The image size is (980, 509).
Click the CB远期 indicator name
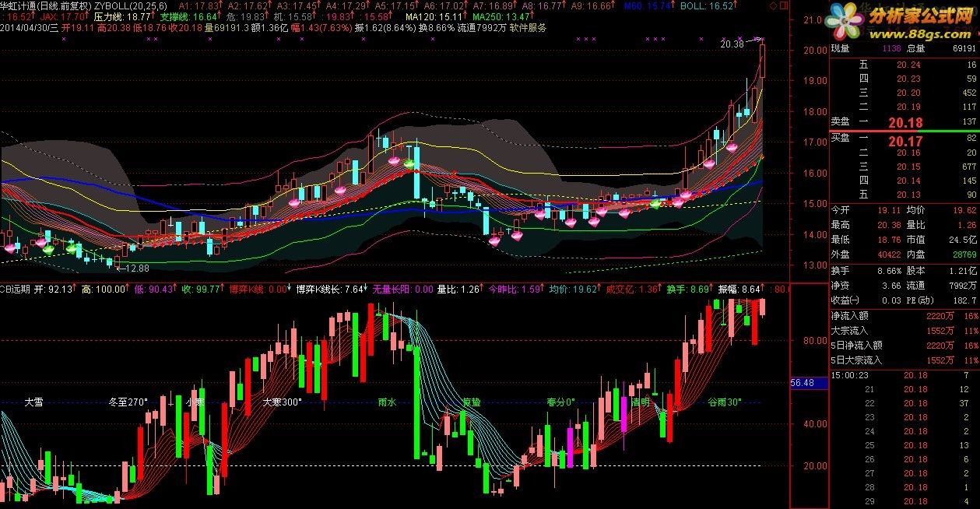click(16, 289)
